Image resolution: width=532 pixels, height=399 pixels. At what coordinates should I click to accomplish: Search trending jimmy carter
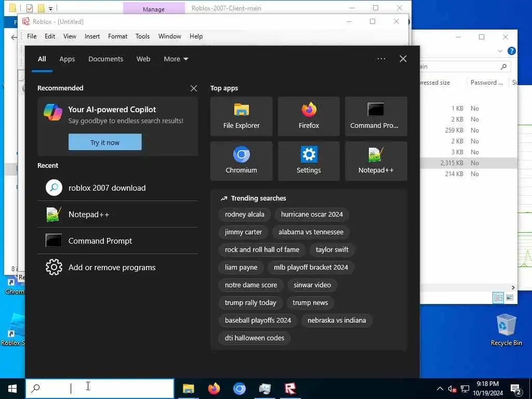(243, 232)
